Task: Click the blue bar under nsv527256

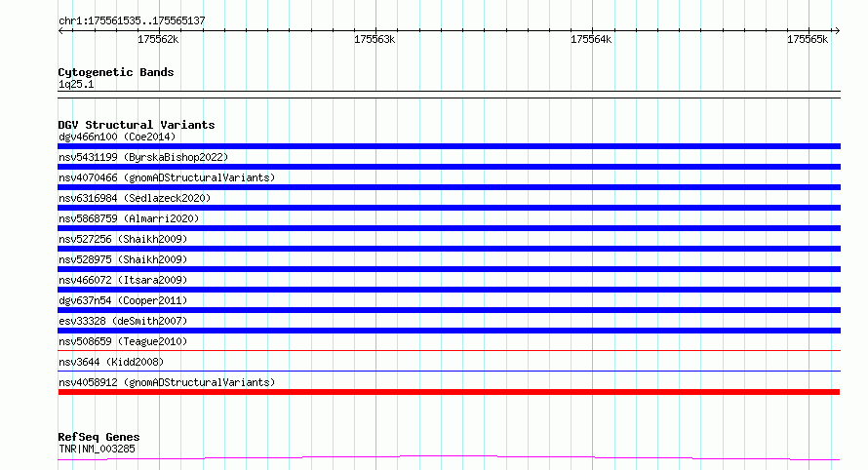Action: pos(449,249)
